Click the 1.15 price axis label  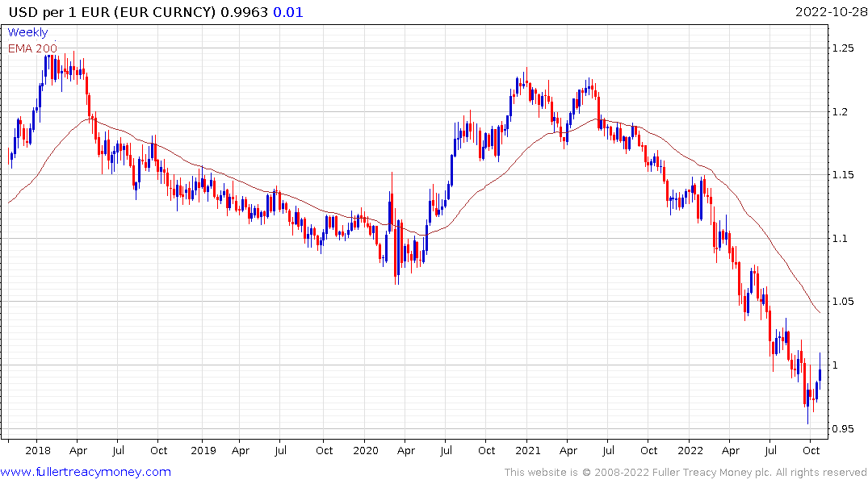(x=843, y=175)
